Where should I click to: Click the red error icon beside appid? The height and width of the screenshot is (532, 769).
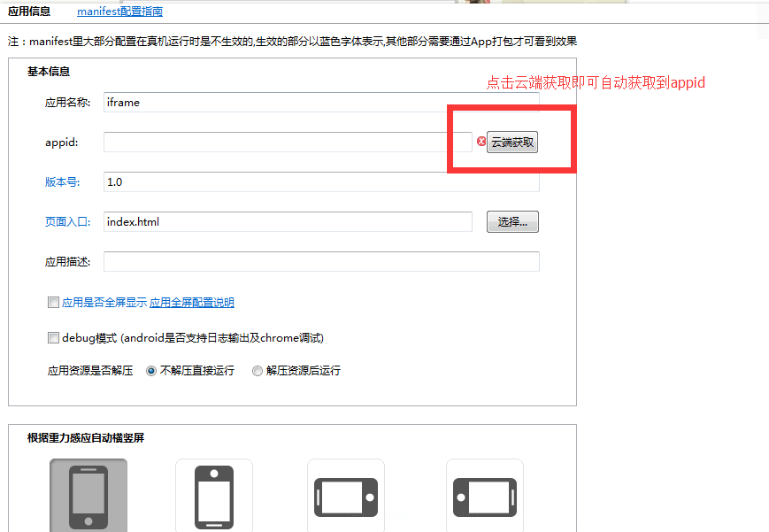point(481,142)
